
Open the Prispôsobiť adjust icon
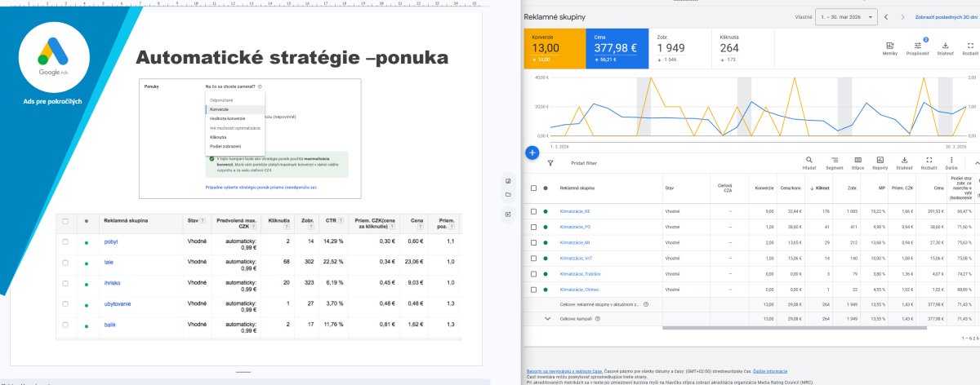pos(917,48)
